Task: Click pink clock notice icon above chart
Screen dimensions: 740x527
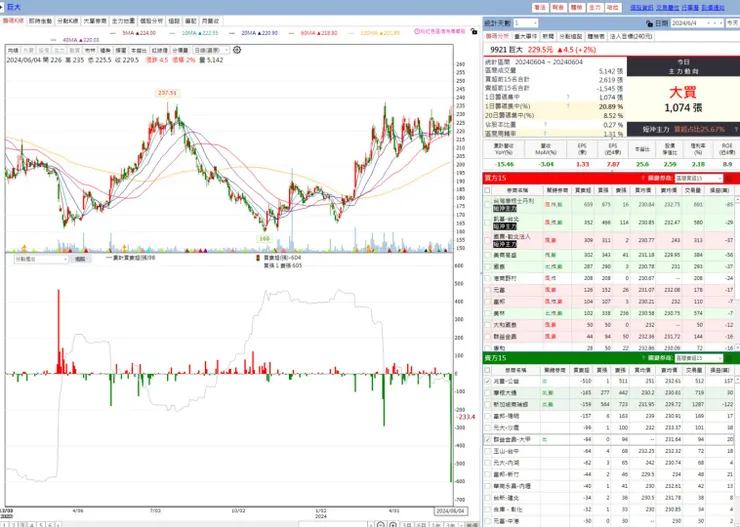Action: [x=417, y=31]
